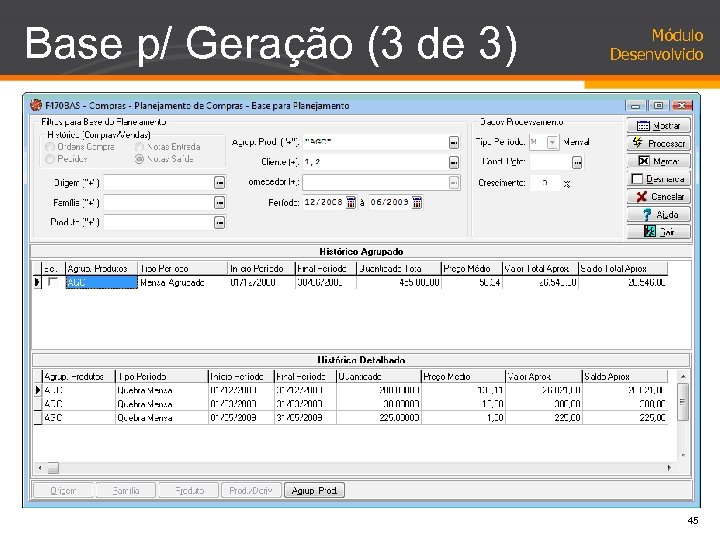
Task: Open lookup button for Cliente field
Action: pos(454,162)
